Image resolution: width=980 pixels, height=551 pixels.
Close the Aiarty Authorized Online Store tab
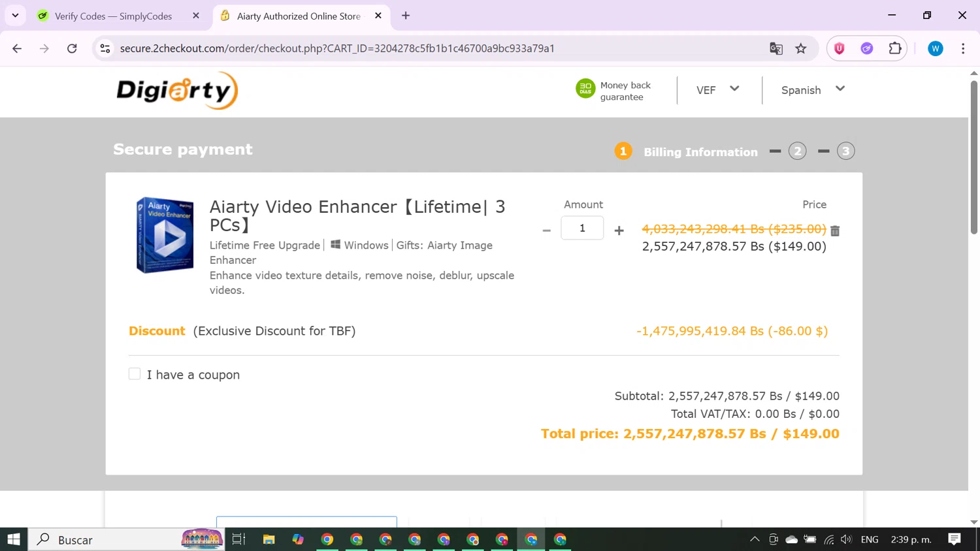pyautogui.click(x=378, y=16)
